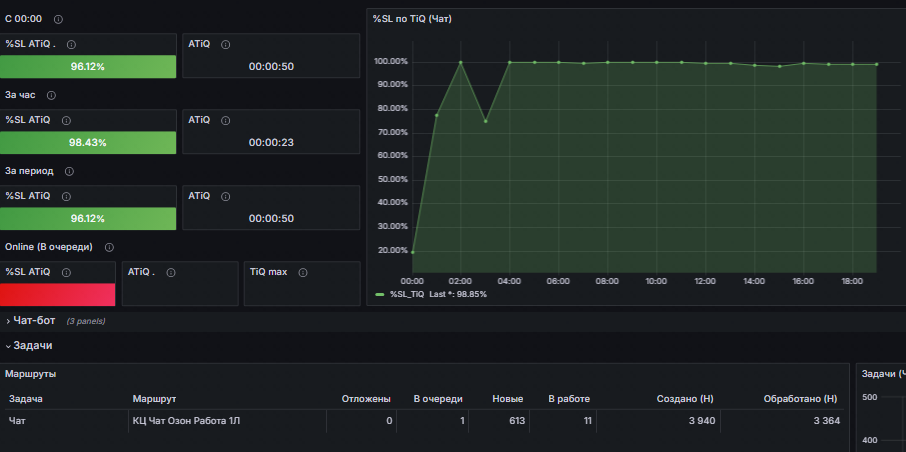906x452 pixels.
Task: Sort table by В работе column header
Action: pos(569,399)
